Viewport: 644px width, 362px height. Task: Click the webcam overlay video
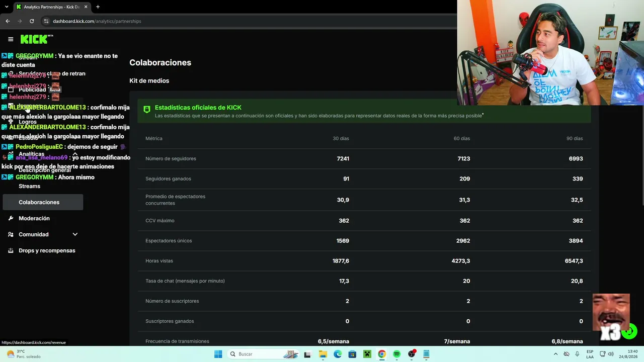[550, 52]
